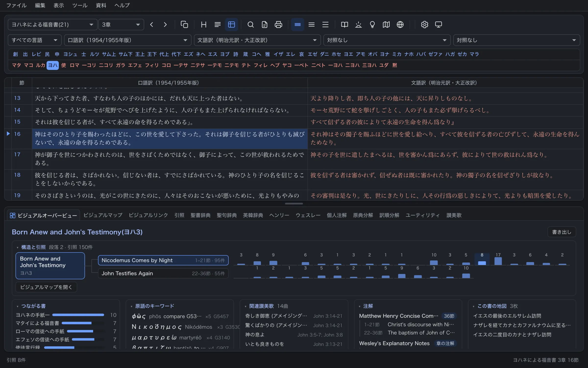Click the bar labeled 17 in chart
This screenshot has width=588, height=368.
(498, 261)
